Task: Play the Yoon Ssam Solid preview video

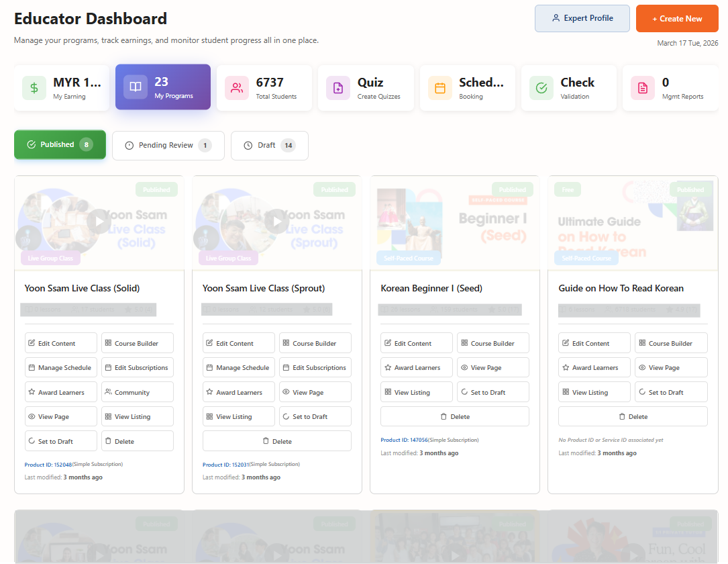Action: [x=99, y=222]
